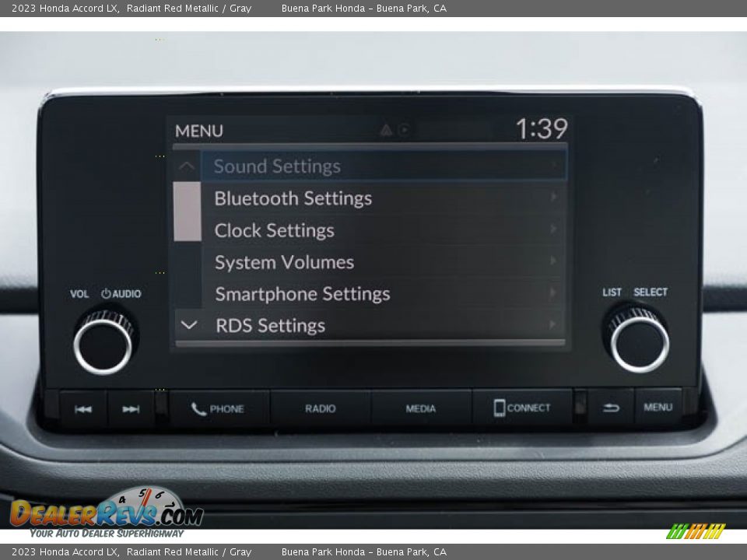
Task: Open Sound Settings menu entry
Action: (x=384, y=166)
